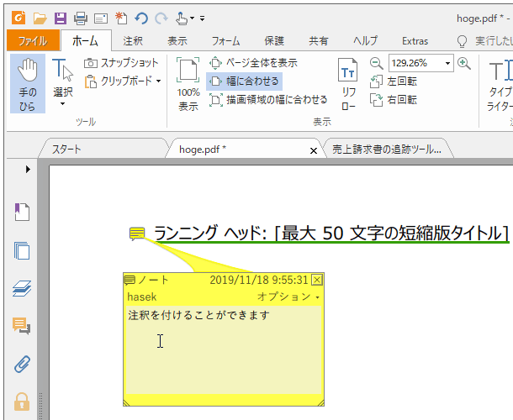Click the email envelope icon in quick toolbar
The width and height of the screenshot is (513, 420).
point(101,18)
